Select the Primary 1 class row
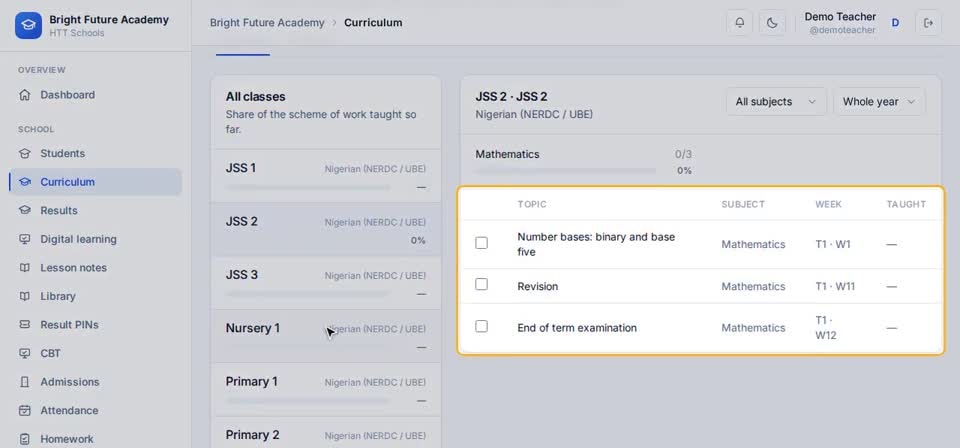Viewport: 960px width, 448px height. tap(326, 389)
